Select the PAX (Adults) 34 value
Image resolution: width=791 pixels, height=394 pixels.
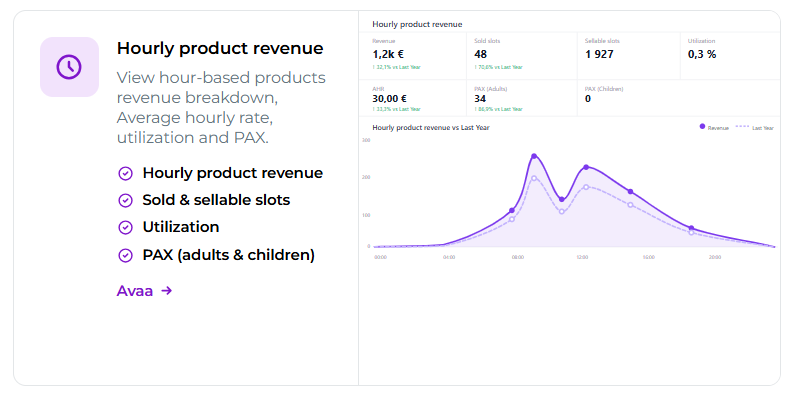[x=480, y=99]
